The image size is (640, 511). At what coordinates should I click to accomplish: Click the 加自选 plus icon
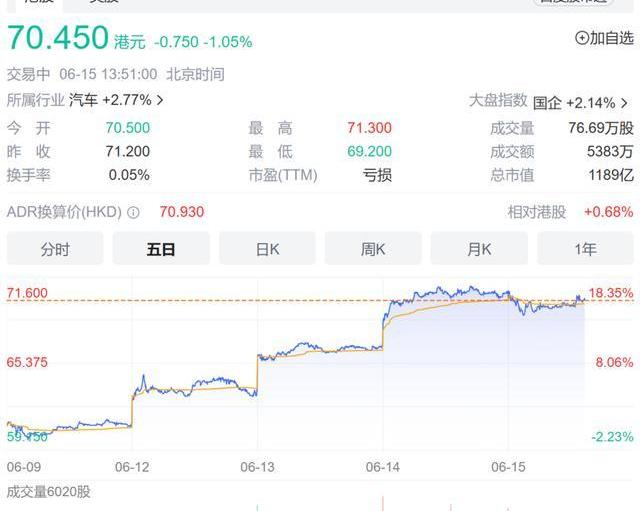click(582, 38)
